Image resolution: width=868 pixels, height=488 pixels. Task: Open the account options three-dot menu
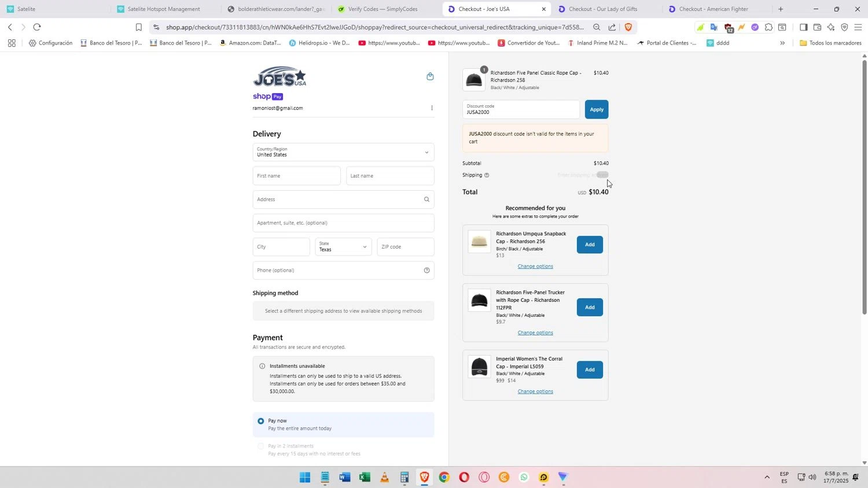(432, 108)
